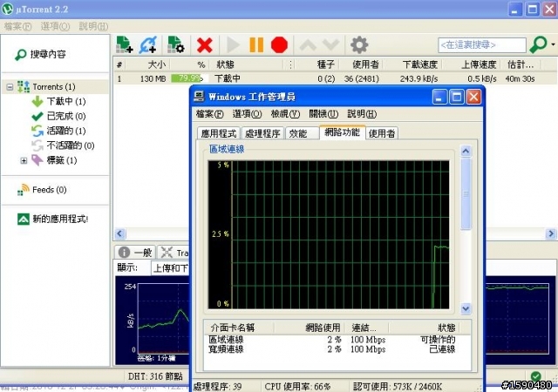The height and width of the screenshot is (392, 558).
Task: Open uTorrent 檔案 menu
Action: click(x=17, y=26)
